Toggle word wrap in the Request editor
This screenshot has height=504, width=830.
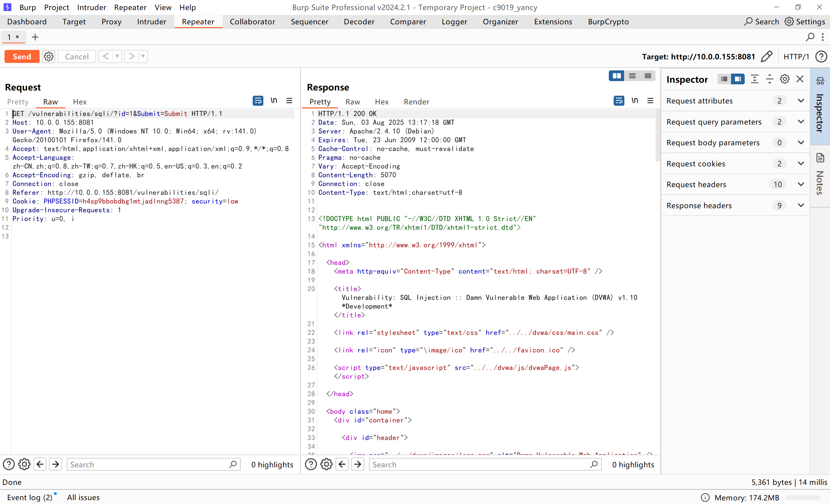[258, 101]
